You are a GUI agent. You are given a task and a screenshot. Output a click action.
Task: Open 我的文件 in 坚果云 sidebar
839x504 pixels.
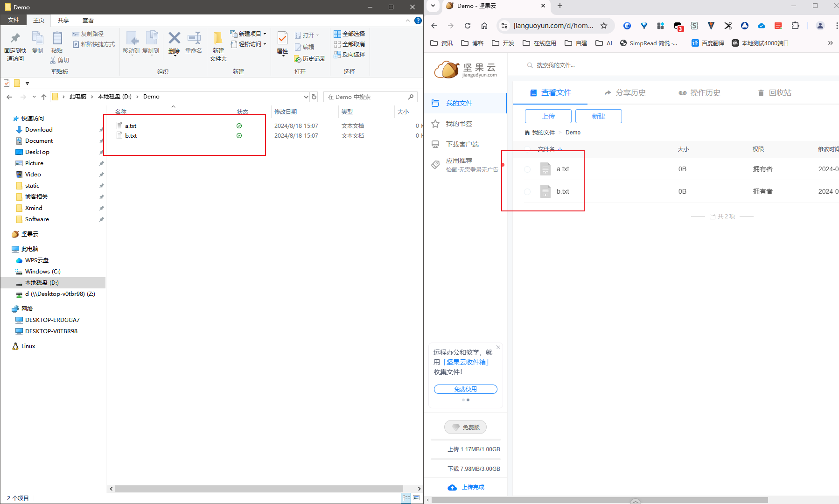pyautogui.click(x=465, y=103)
